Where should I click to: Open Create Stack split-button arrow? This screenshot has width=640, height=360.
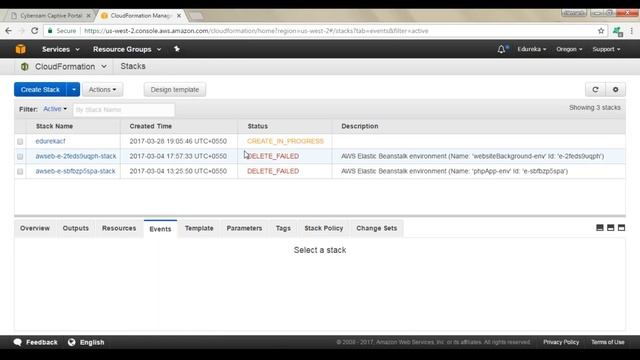tap(73, 89)
